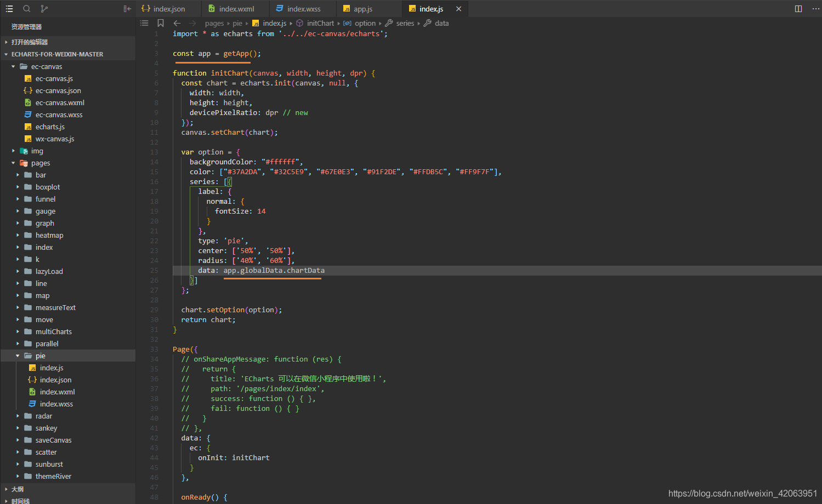Place cursor on app.globalData.chartData text
The width and height of the screenshot is (822, 504).
tap(274, 270)
